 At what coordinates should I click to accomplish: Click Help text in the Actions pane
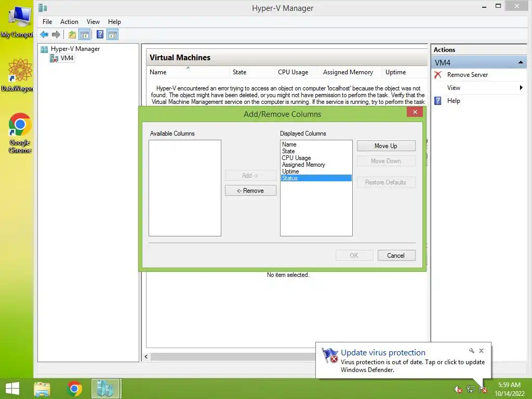tap(453, 101)
